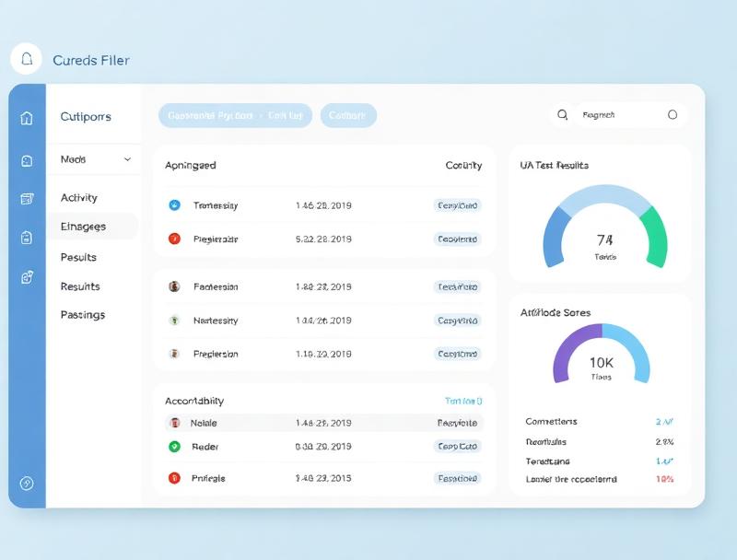
Task: Click the magnifier search icon
Action: pos(562,114)
